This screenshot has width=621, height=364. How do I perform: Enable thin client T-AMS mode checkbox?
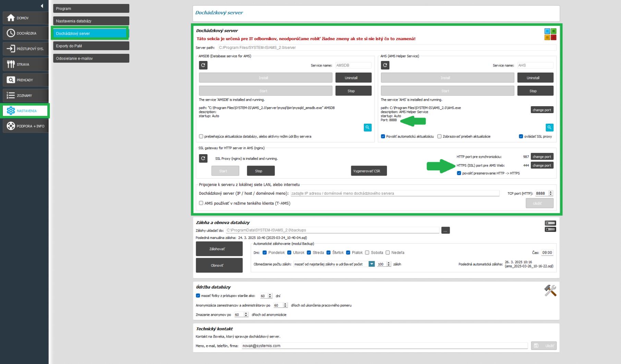201,203
